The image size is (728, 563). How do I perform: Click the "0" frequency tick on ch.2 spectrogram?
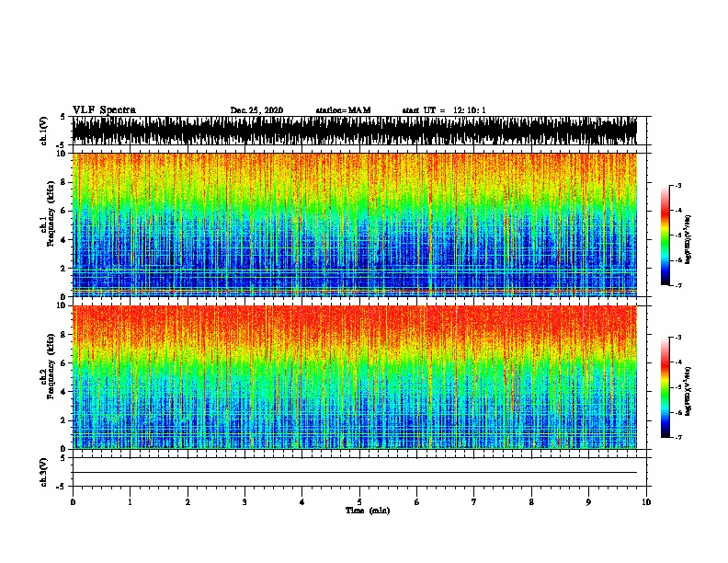[63, 449]
